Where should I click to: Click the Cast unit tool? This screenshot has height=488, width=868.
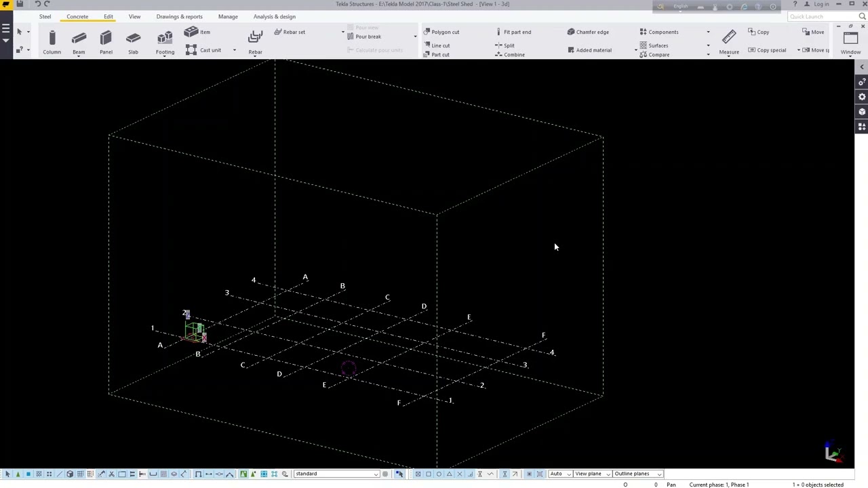(203, 50)
